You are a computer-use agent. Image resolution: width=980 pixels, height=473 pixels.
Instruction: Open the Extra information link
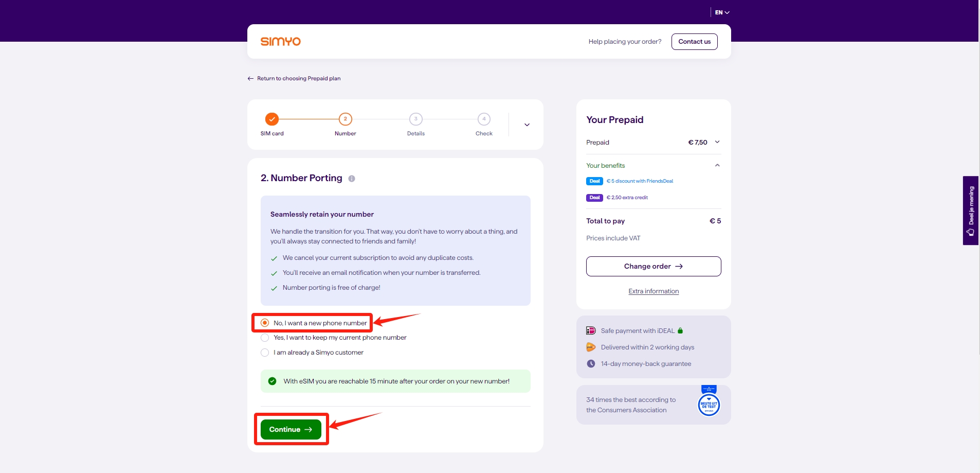click(654, 291)
